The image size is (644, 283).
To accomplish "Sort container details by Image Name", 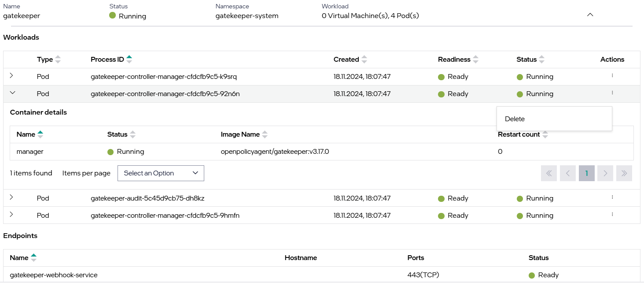I will (x=265, y=134).
